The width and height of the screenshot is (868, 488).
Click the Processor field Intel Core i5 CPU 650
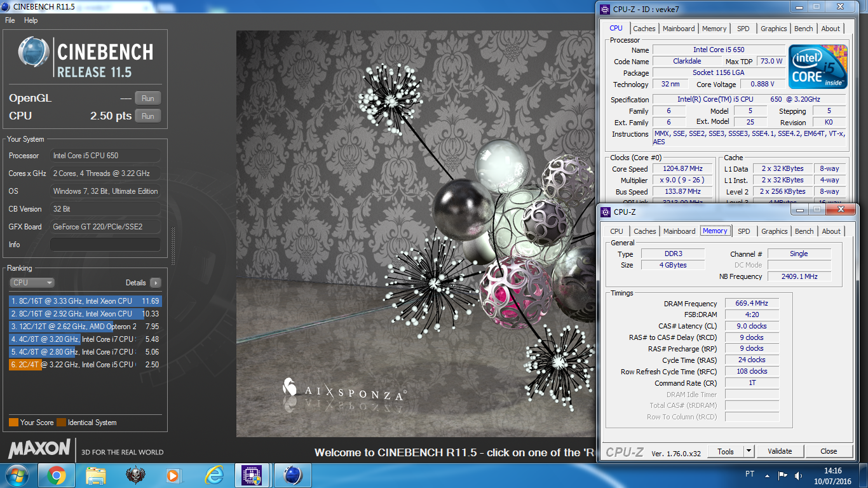[x=105, y=156]
